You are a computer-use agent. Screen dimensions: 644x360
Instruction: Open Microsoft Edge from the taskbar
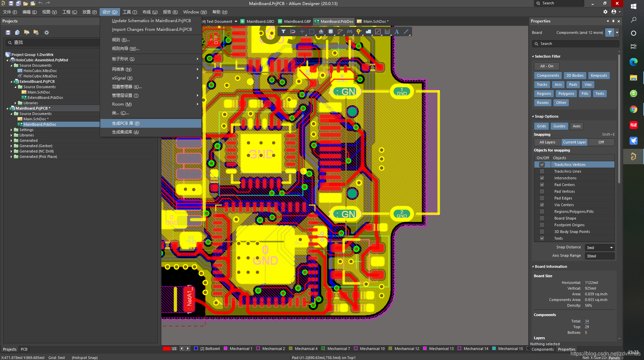pos(633,62)
